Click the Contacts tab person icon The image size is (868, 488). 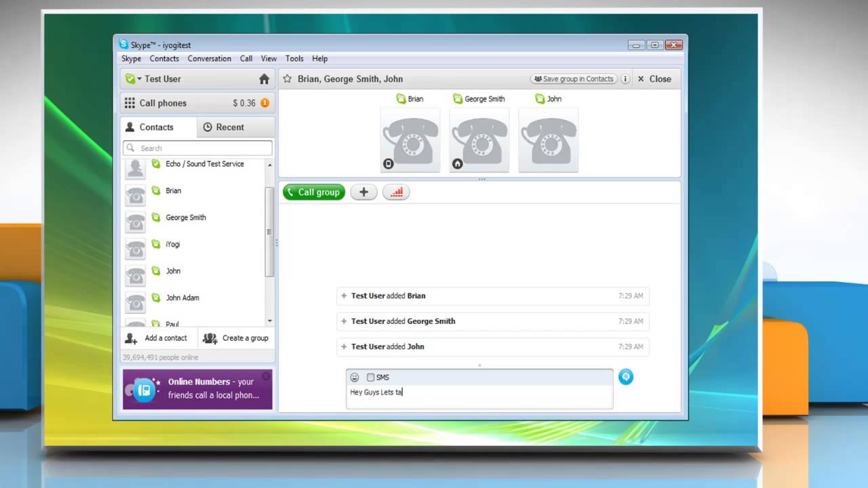[130, 127]
